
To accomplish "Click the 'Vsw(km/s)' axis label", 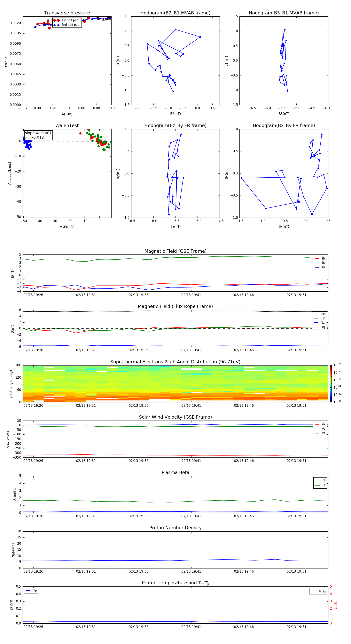I will pos(8,439).
